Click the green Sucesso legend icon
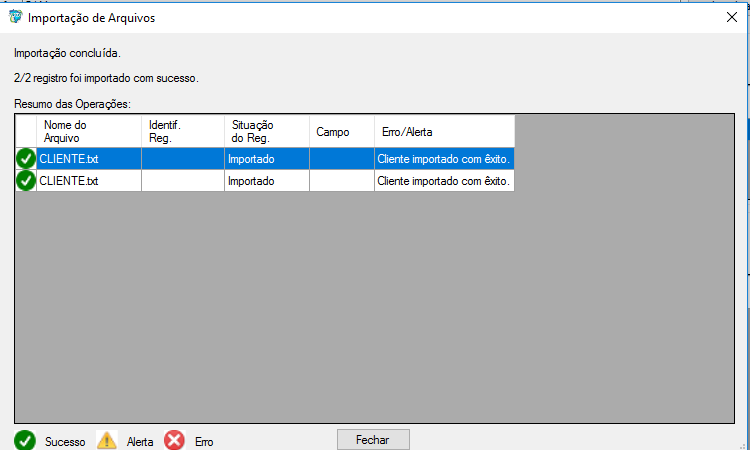 (25, 440)
